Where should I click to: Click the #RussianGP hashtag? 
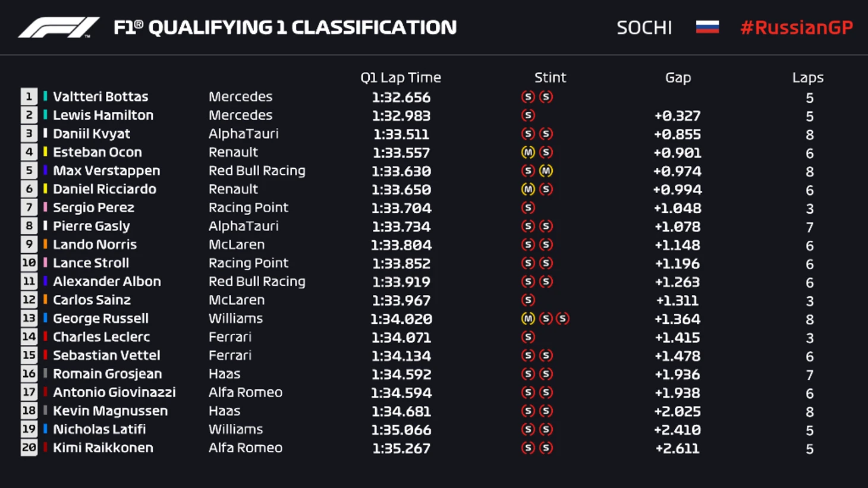point(796,27)
